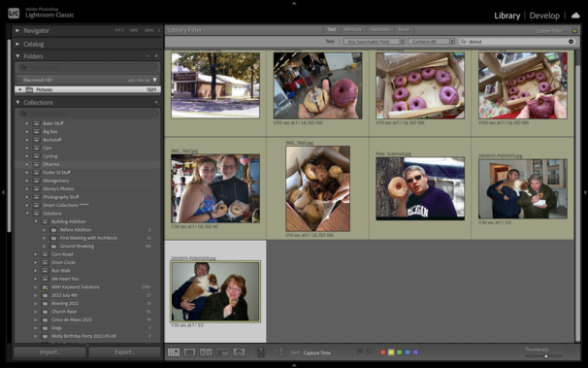This screenshot has height=368, width=588.
Task: Open the Sort Capture Time dropdown
Action: [319, 352]
